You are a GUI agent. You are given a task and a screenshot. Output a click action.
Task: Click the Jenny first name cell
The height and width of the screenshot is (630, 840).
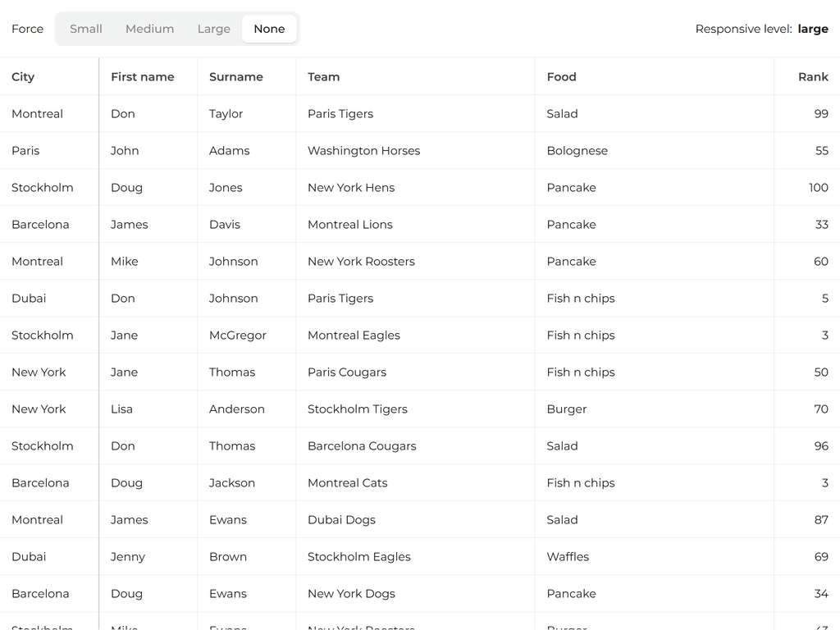coord(127,557)
